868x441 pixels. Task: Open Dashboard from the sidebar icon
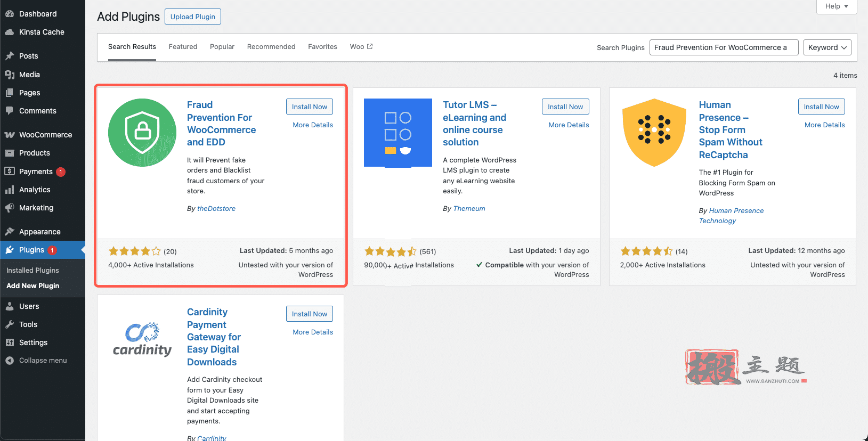[10, 14]
